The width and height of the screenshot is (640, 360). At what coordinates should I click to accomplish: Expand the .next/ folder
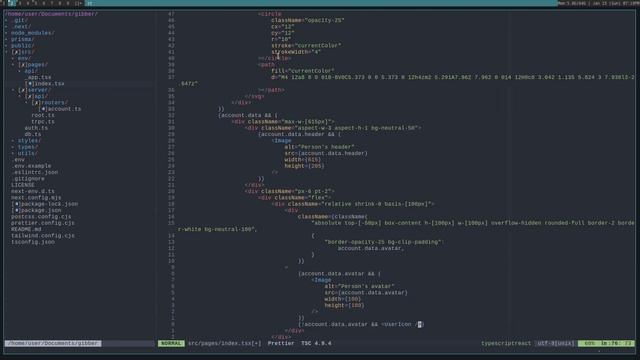click(x=21, y=27)
